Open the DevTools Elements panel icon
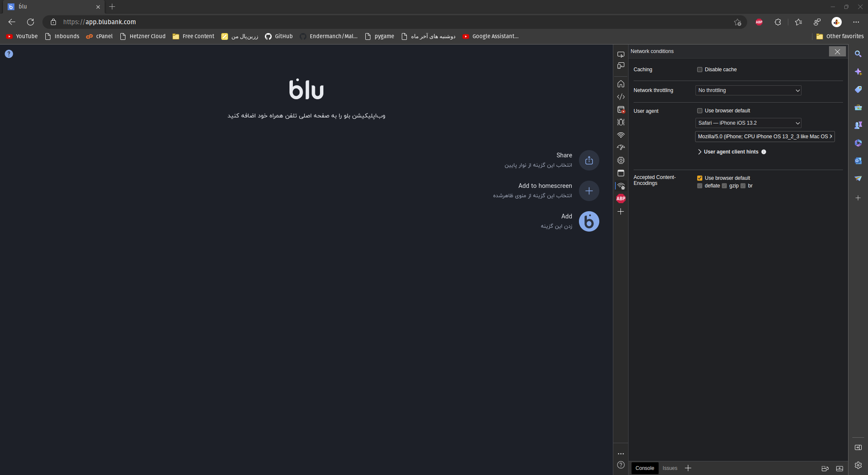 pyautogui.click(x=621, y=97)
